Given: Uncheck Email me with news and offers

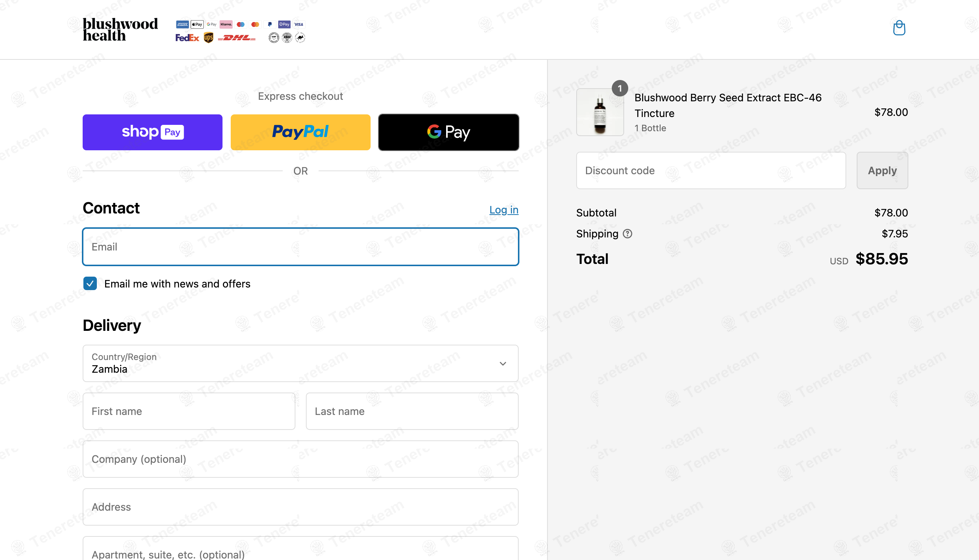Looking at the screenshot, I should (x=90, y=283).
